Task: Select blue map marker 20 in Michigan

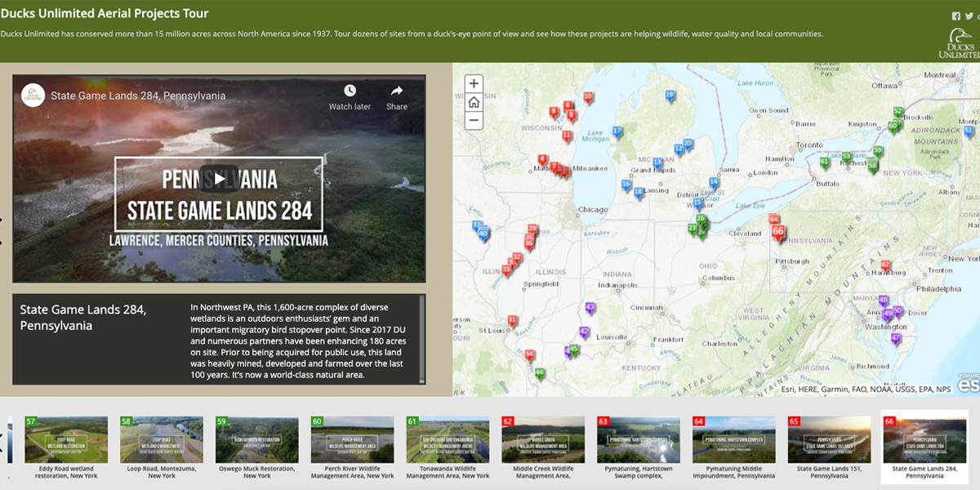Action: pyautogui.click(x=688, y=145)
